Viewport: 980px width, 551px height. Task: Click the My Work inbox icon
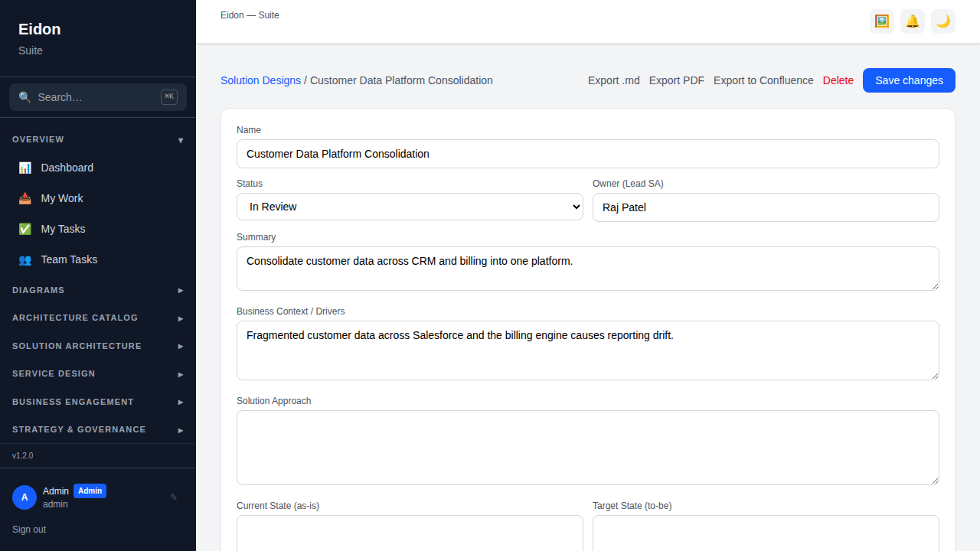[x=25, y=198]
